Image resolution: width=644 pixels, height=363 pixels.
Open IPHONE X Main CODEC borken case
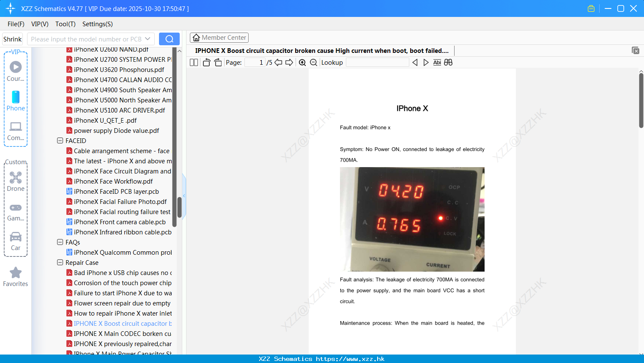point(123,333)
